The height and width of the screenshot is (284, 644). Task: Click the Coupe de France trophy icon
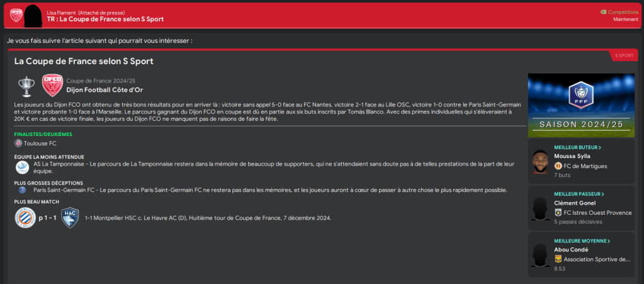tap(26, 86)
